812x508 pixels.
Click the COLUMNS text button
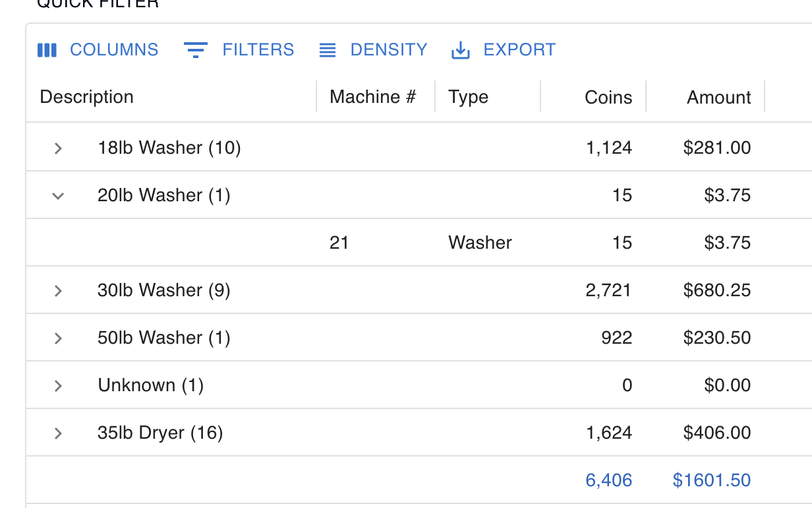pyautogui.click(x=114, y=50)
